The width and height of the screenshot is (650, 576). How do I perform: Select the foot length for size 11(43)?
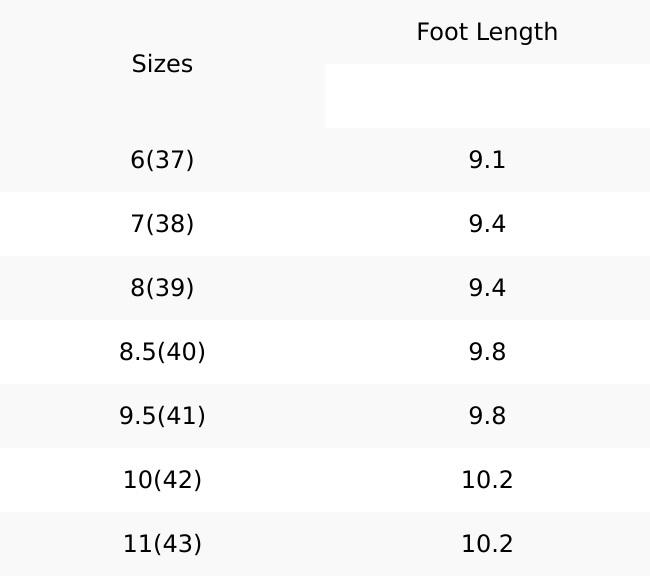point(487,544)
